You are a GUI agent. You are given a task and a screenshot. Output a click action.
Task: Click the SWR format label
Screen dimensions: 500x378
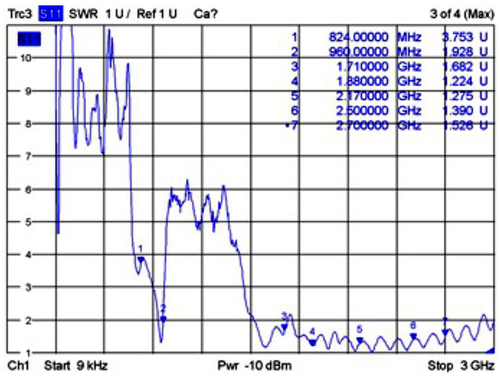tap(83, 14)
